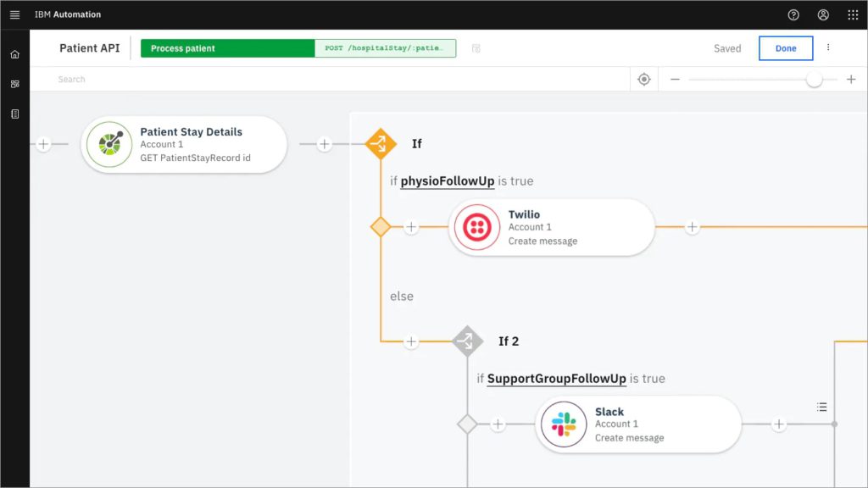The width and height of the screenshot is (868, 488).
Task: Open the app switcher grid icon
Action: coord(853,15)
